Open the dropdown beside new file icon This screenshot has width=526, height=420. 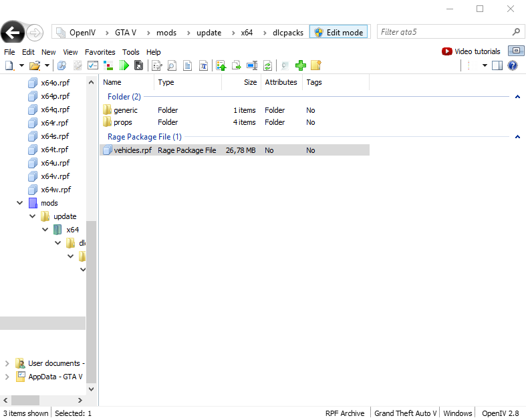[21, 65]
